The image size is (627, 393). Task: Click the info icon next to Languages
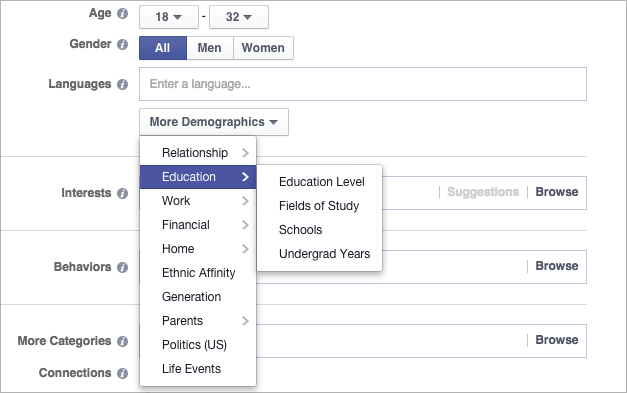click(x=122, y=84)
